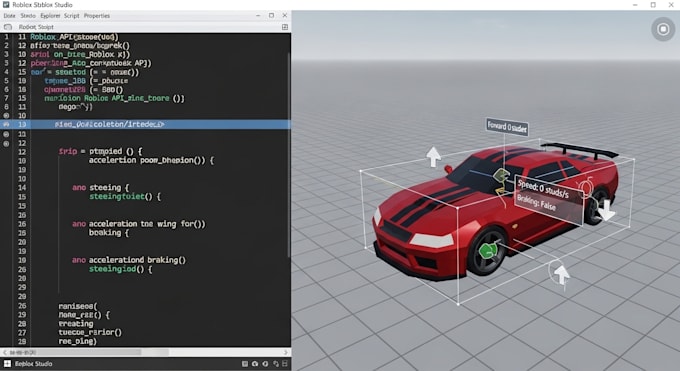Click the 'Roblox Studio' text in the status bar
The width and height of the screenshot is (680, 371).
tap(33, 364)
